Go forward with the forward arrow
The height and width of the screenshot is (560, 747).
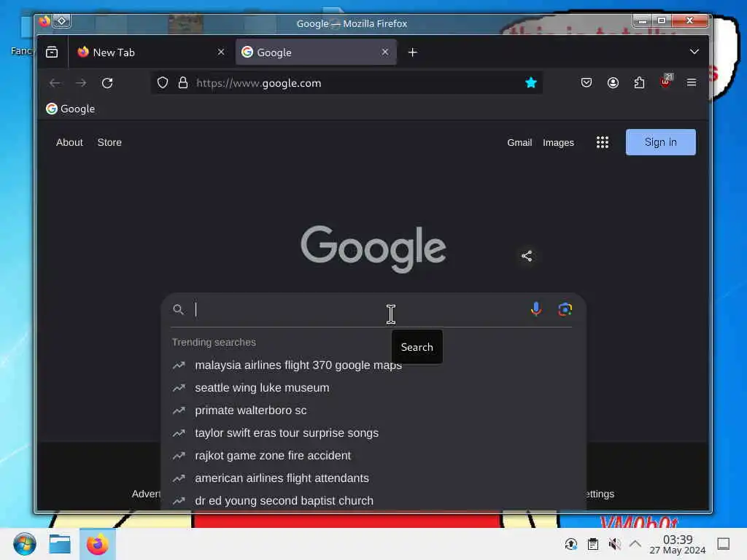[x=81, y=83]
